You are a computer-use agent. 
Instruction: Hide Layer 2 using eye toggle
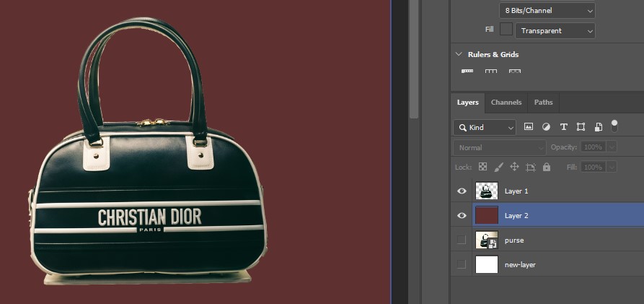pos(462,216)
